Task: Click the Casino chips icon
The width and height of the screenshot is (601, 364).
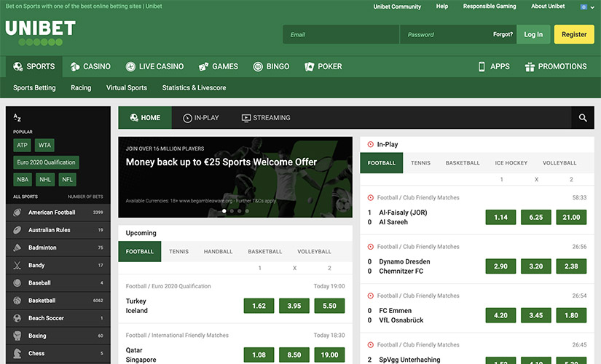Action: pos(75,67)
